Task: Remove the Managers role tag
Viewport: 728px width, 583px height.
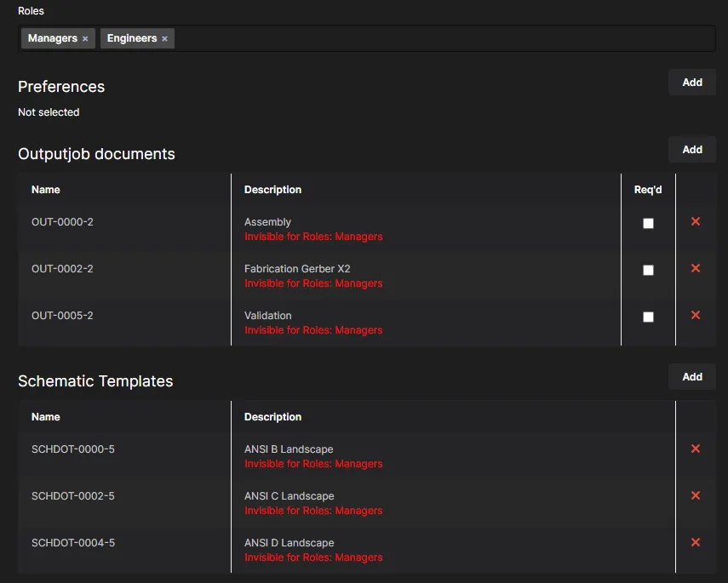Action: coord(85,39)
